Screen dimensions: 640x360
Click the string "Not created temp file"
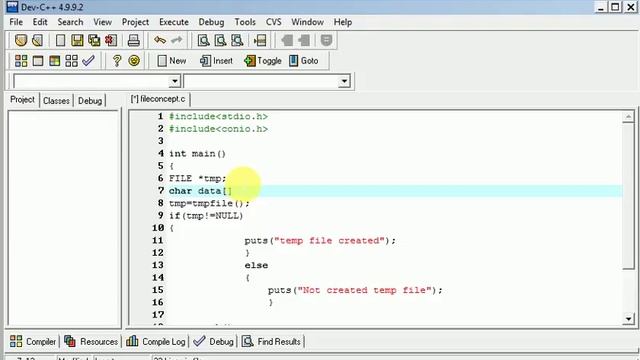(364, 290)
